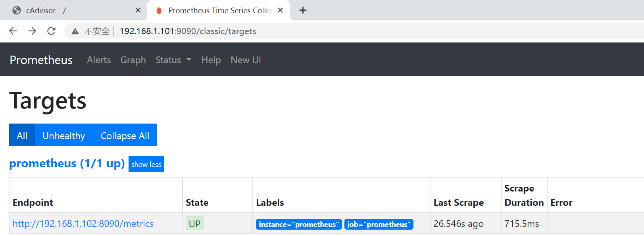Reload the current page
Viewport: 644px width, 236px height.
point(51,31)
